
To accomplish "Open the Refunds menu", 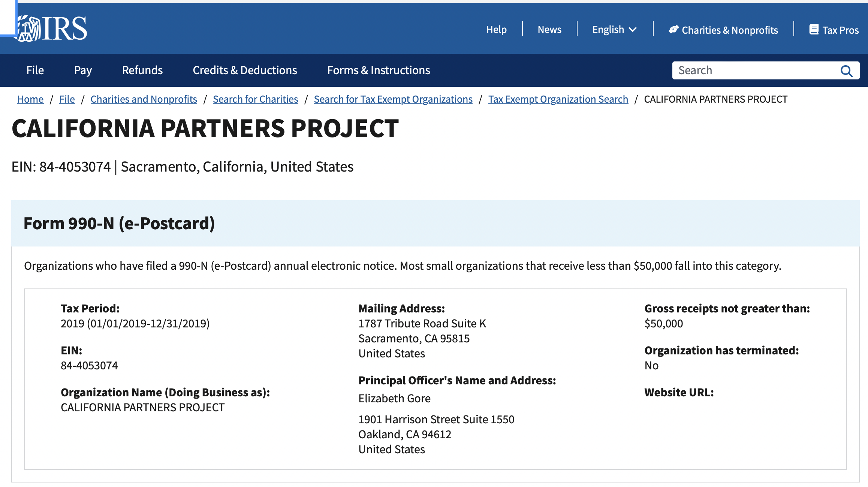I will tap(142, 70).
